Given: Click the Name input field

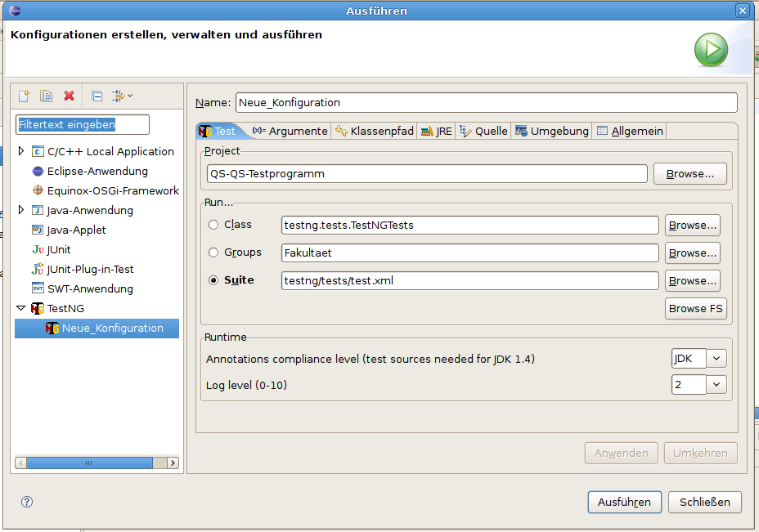Looking at the screenshot, I should [487, 102].
